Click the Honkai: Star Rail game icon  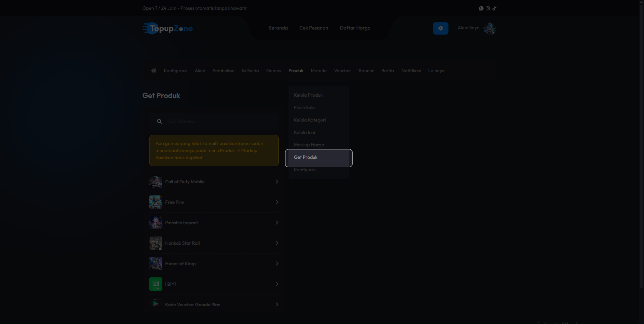156,243
